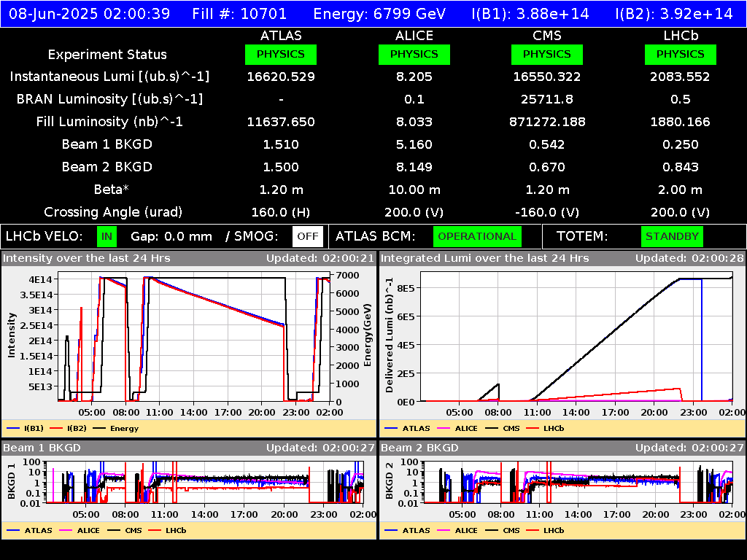Click the Integrated Lumi over the last 24 Hrs title
The height and width of the screenshot is (560, 747).
point(485,259)
